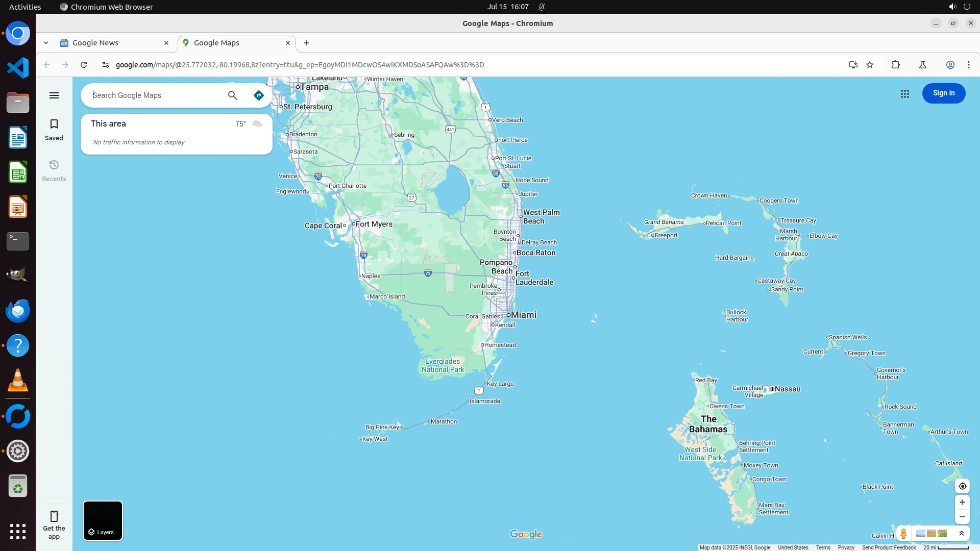
Task: Click the Get the app phone icon
Action: pos(54,516)
